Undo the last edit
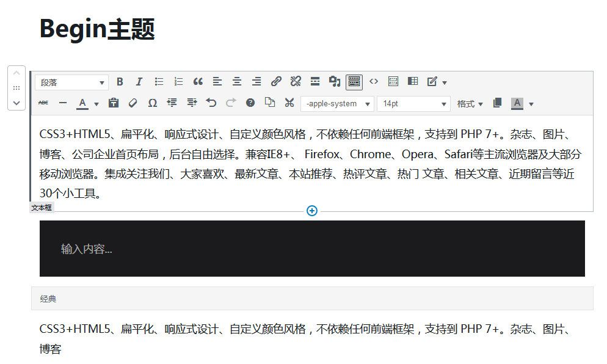Image resolution: width=607 pixels, height=364 pixels. tap(211, 103)
